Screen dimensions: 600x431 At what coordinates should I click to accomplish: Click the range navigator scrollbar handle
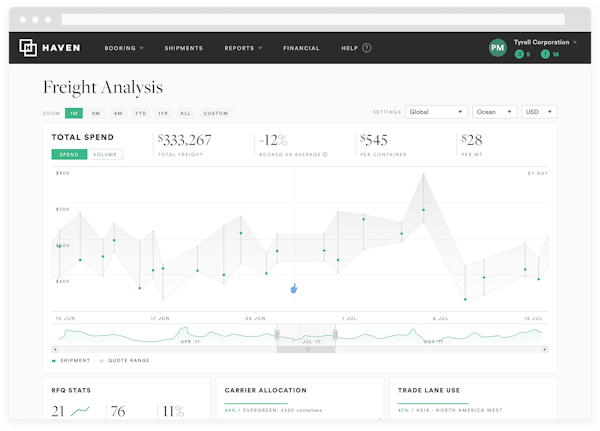point(307,350)
